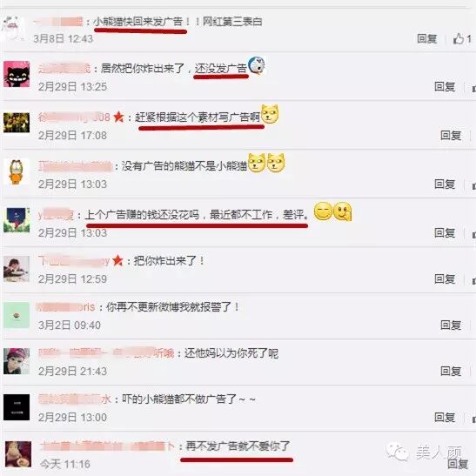Reply to the 2月29日 21:43 comment

coord(451,371)
